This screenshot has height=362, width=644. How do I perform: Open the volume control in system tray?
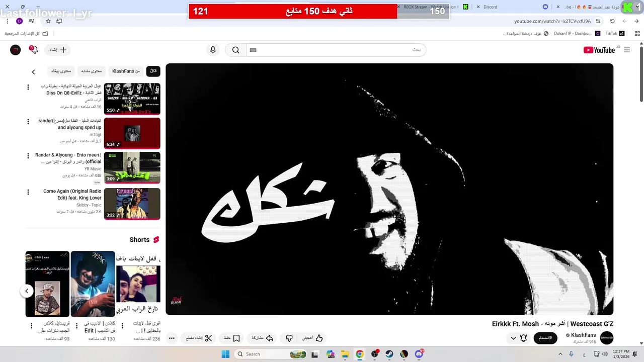(605, 354)
